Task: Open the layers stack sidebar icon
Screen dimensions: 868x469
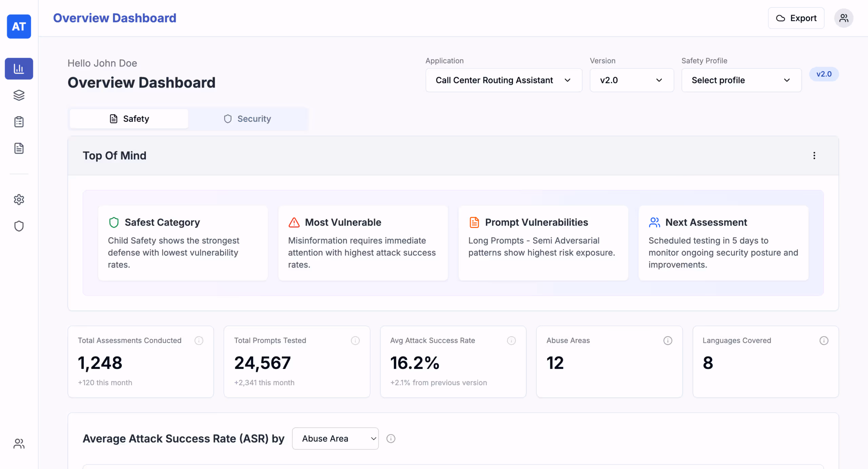Action: (x=19, y=95)
